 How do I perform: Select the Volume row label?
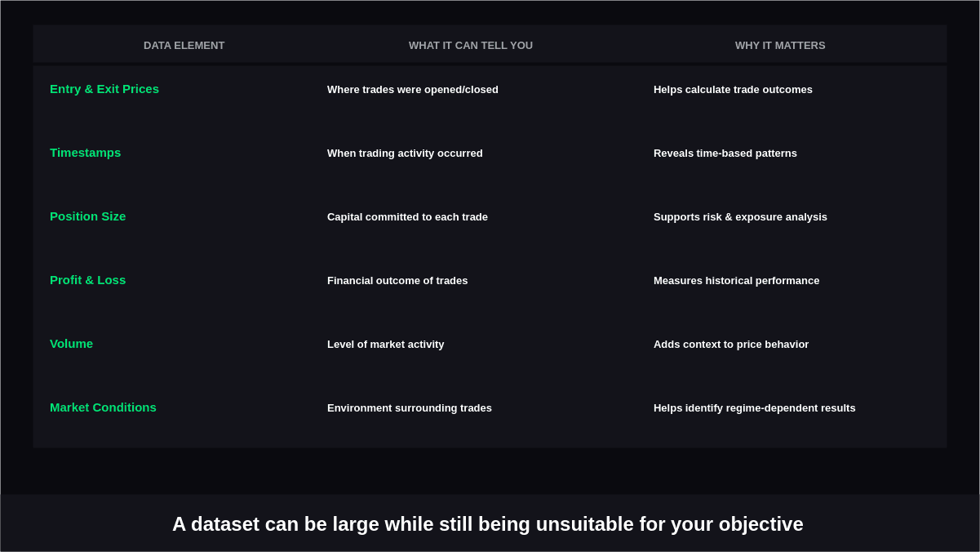(72, 344)
